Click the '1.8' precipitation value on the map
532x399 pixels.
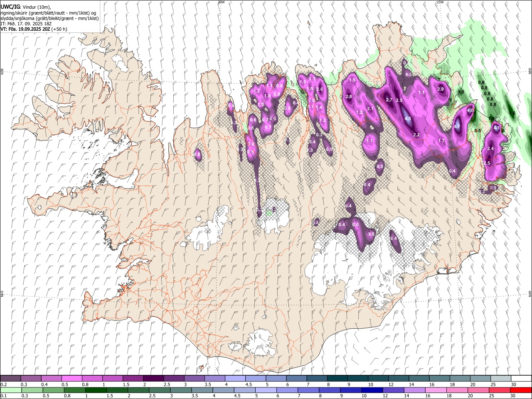tap(267, 96)
